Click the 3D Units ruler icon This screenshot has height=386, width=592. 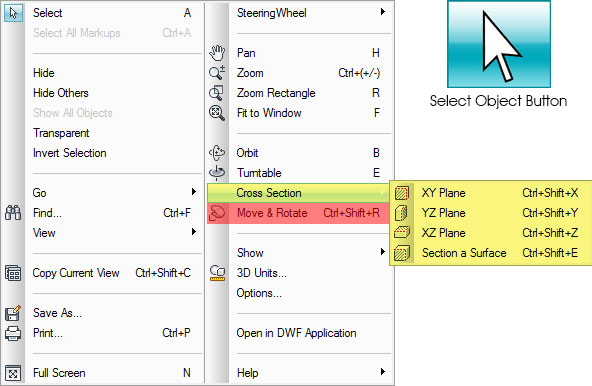tap(217, 273)
